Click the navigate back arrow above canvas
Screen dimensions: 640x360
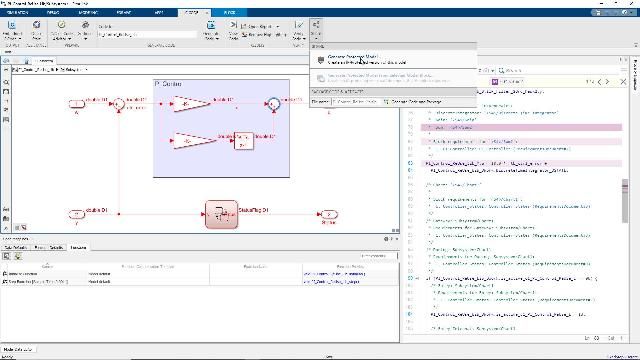point(6,61)
